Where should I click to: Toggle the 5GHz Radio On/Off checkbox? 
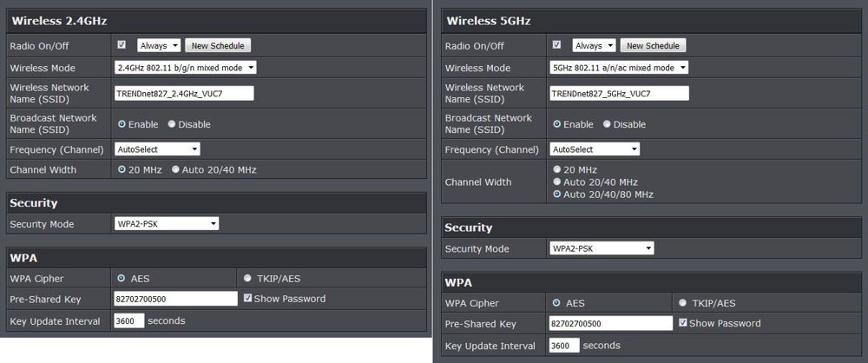point(557,44)
